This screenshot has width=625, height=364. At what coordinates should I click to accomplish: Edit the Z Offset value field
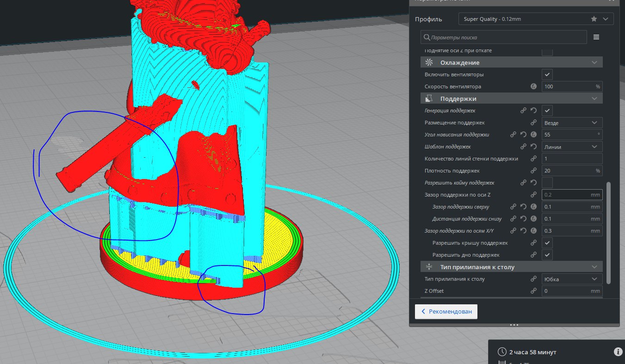click(x=572, y=291)
